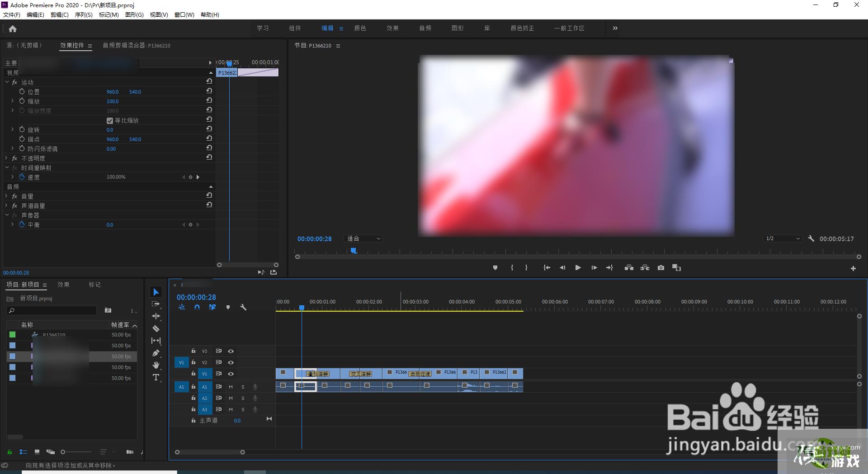Uncheck uniform scale checkbox

[109, 121]
